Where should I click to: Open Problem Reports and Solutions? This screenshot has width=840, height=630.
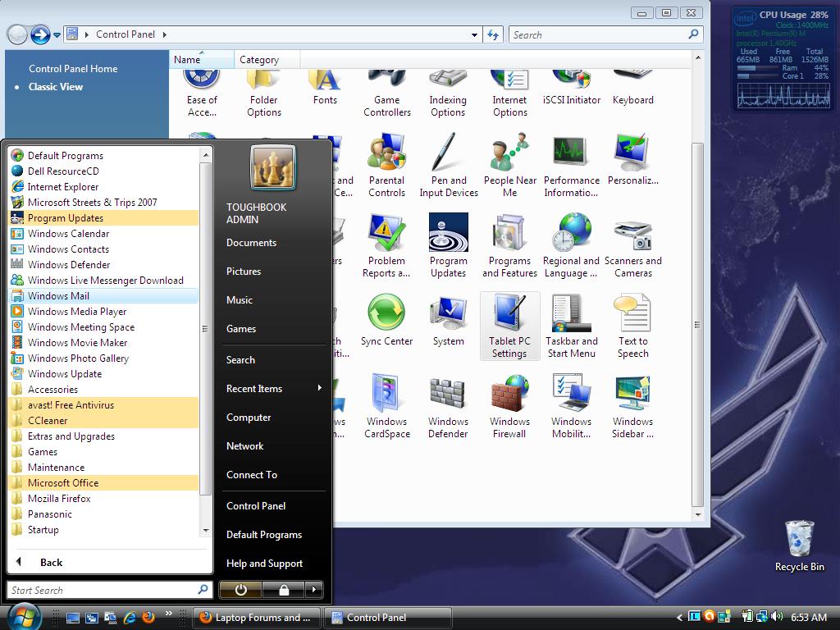386,246
